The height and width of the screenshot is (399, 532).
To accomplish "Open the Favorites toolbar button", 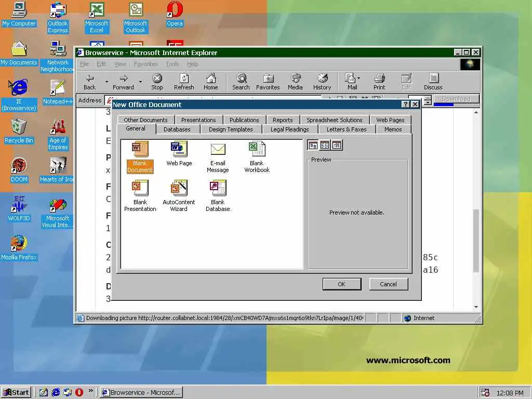I will coord(268,82).
